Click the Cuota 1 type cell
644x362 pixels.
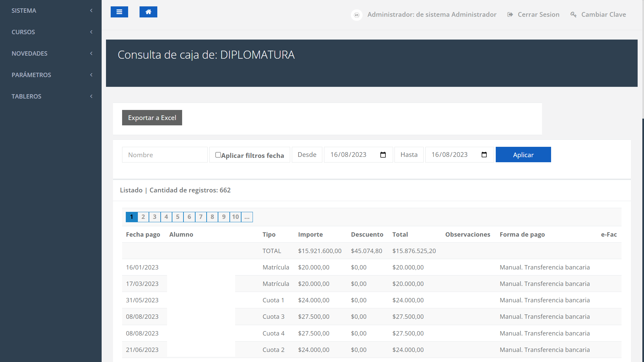tap(273, 300)
